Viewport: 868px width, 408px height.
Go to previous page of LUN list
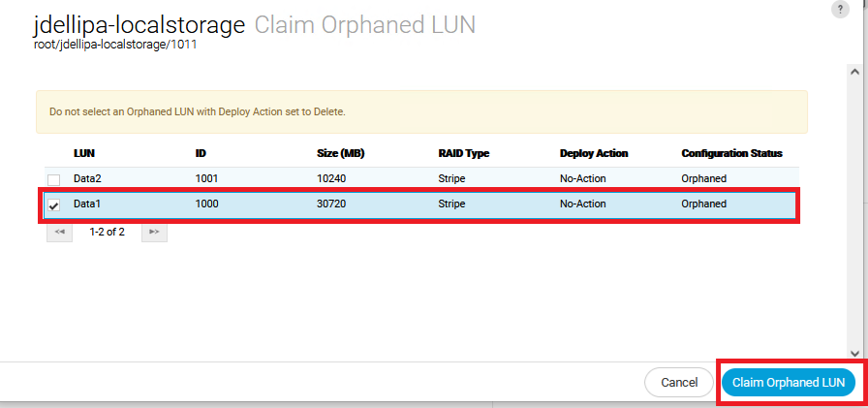click(59, 233)
